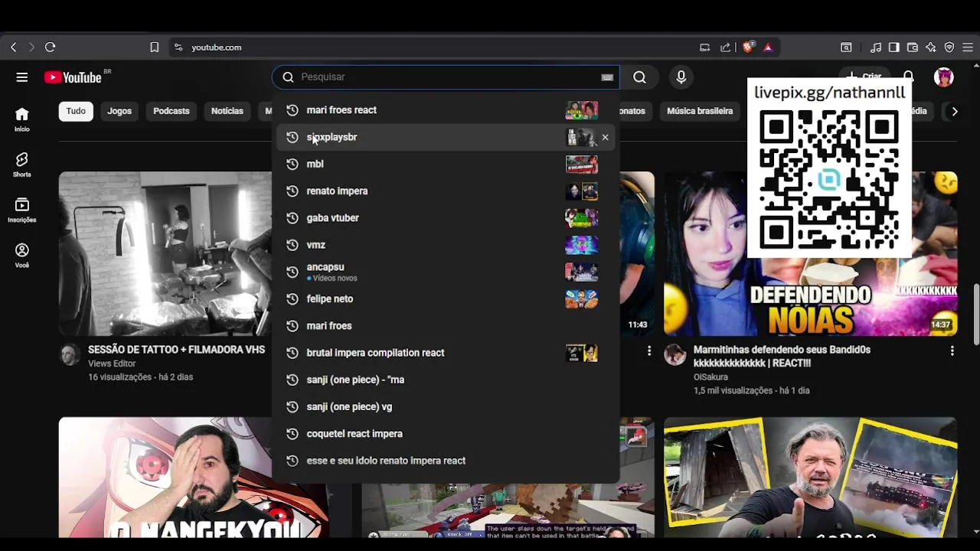Go to the YouTube home logo
Image resolution: width=980 pixels, height=551 pixels.
pos(73,77)
